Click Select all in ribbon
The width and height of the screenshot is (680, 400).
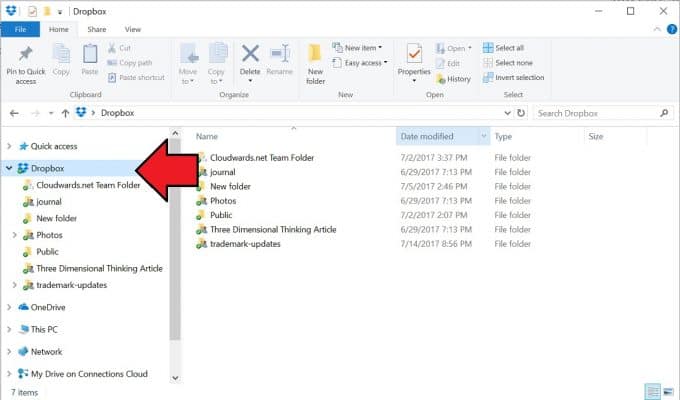(x=503, y=48)
